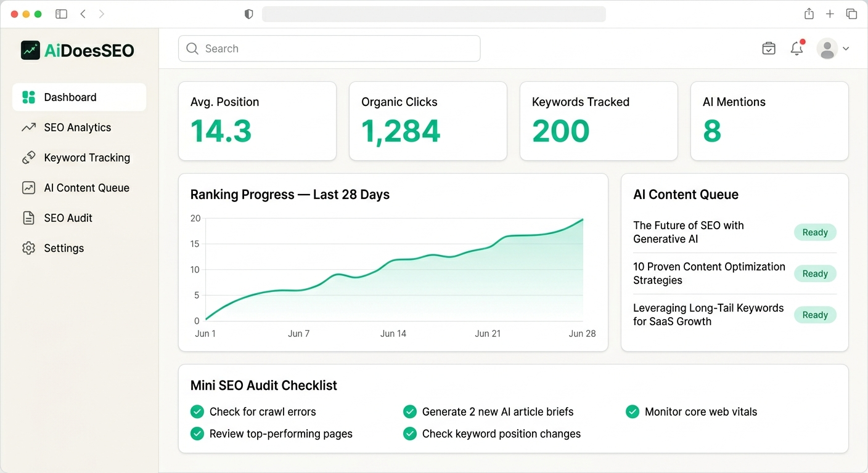Image resolution: width=868 pixels, height=473 pixels.
Task: Click the AiDoesSEO logo icon
Action: [30, 51]
